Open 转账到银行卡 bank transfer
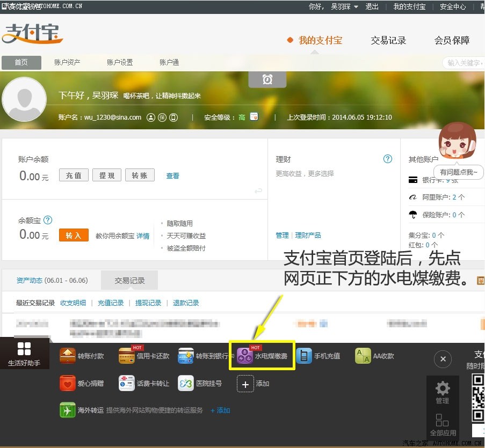This screenshot has width=485, height=448. tap(186, 356)
